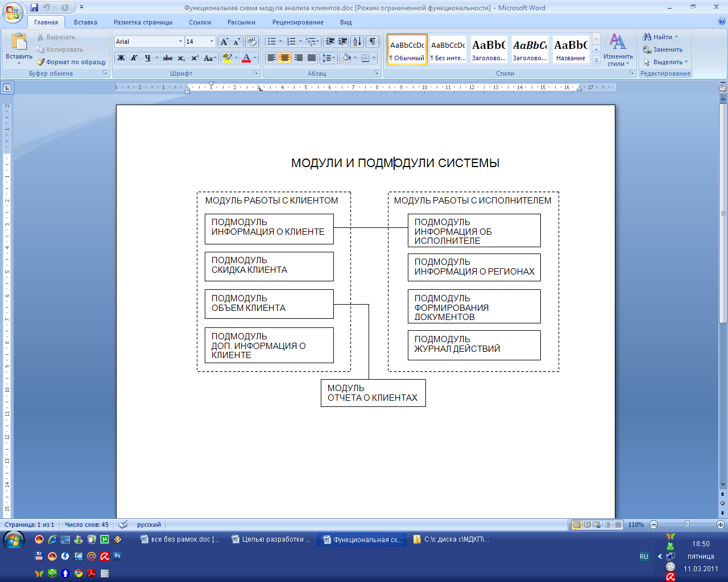Cut selection with Вырезать
The image size is (728, 582).
point(56,37)
